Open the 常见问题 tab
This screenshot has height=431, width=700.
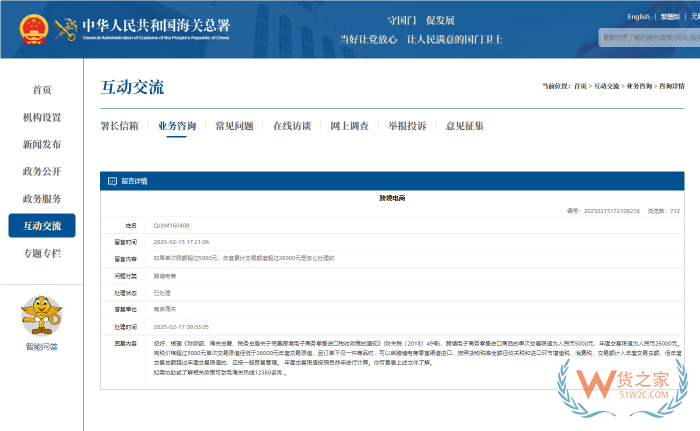(234, 126)
